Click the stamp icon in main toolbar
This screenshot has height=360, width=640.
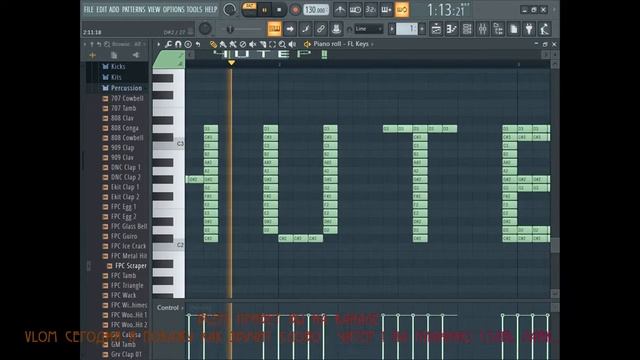(x=336, y=29)
